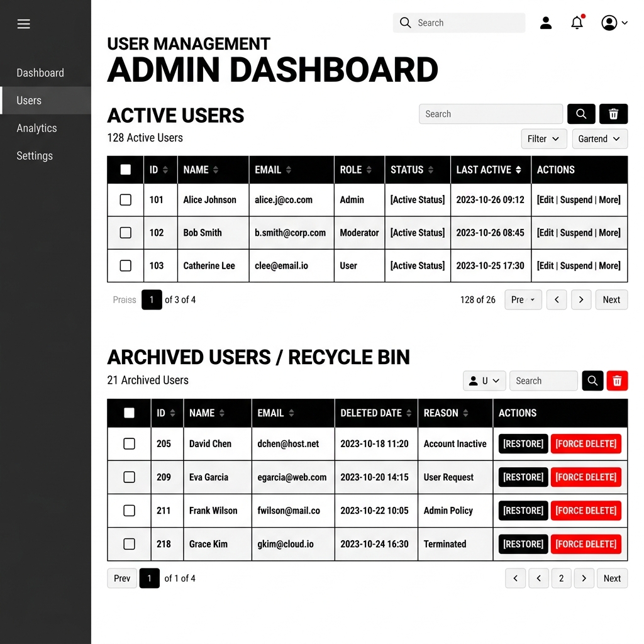This screenshot has height=644, width=644.
Task: Check the Bob Smith row checkbox
Action: [x=126, y=233]
